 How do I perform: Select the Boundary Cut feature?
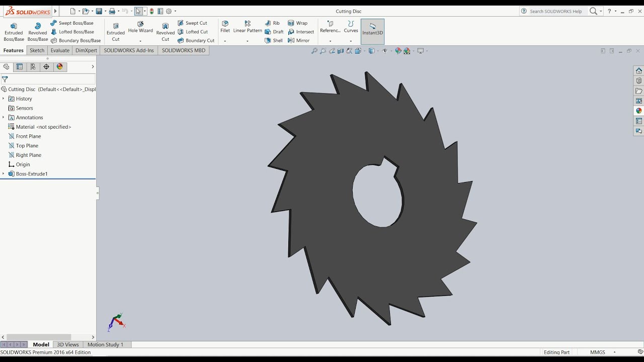(196, 40)
